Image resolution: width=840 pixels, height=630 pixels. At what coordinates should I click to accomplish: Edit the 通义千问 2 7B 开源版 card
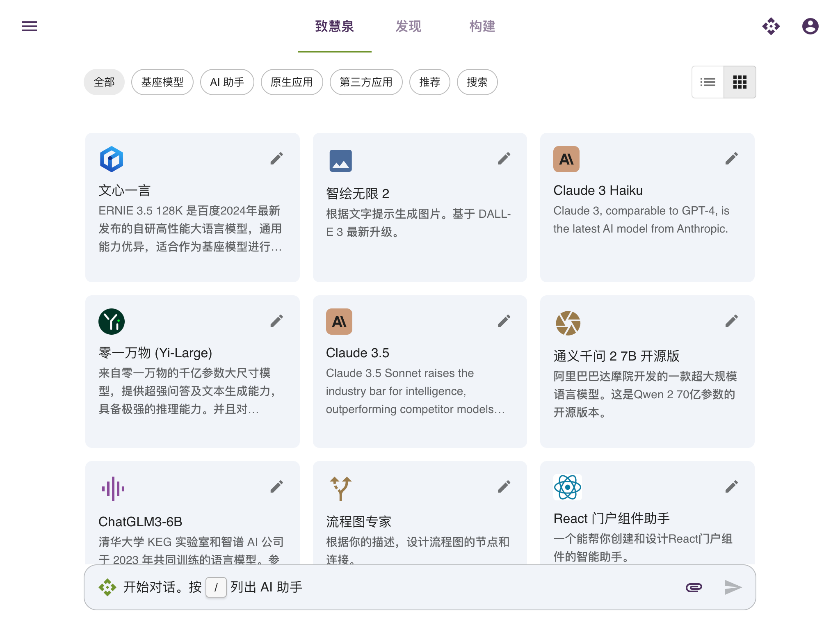tap(732, 321)
